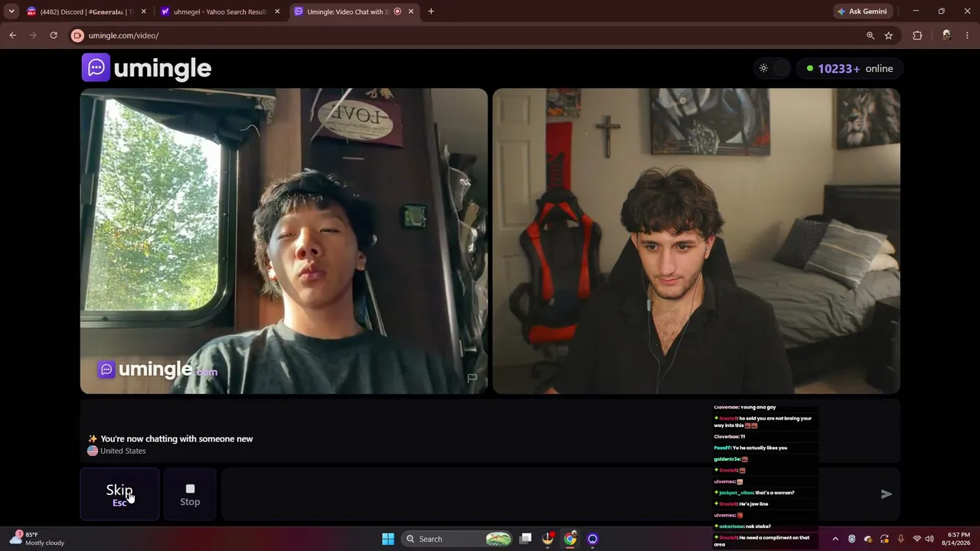Open the Windows Start menu
Screen dimensions: 980x551
(x=388, y=539)
